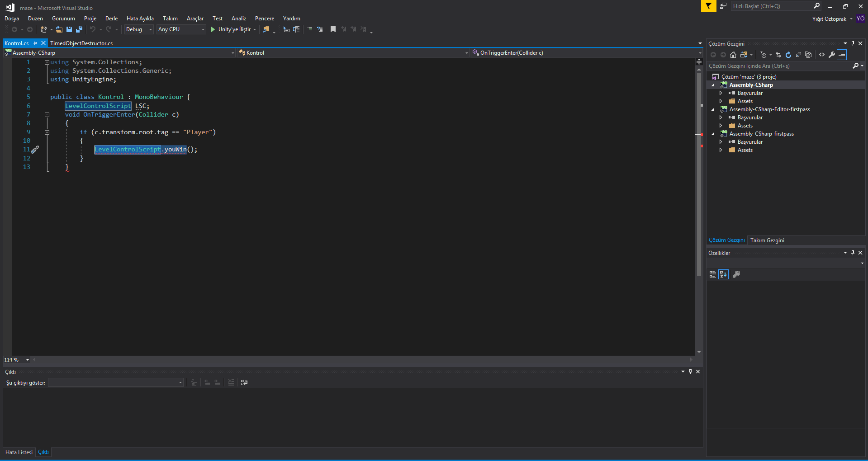
Task: Switch to the Takım Gezgini tab
Action: coord(767,240)
